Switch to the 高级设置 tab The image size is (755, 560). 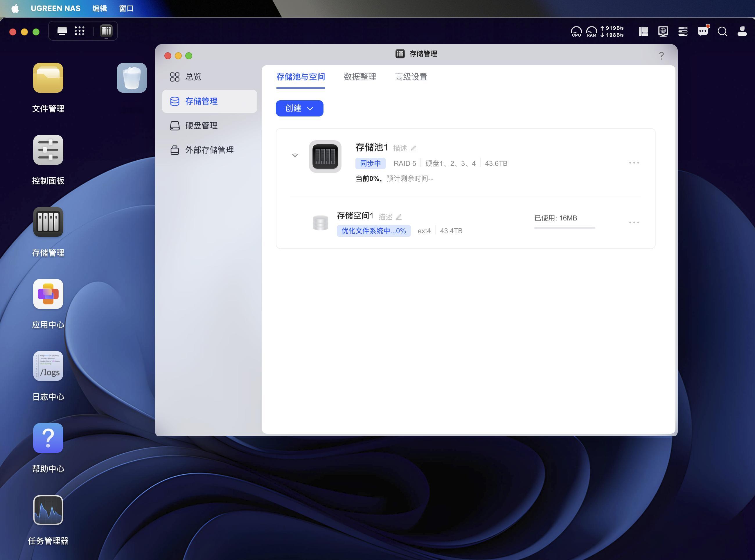(411, 77)
